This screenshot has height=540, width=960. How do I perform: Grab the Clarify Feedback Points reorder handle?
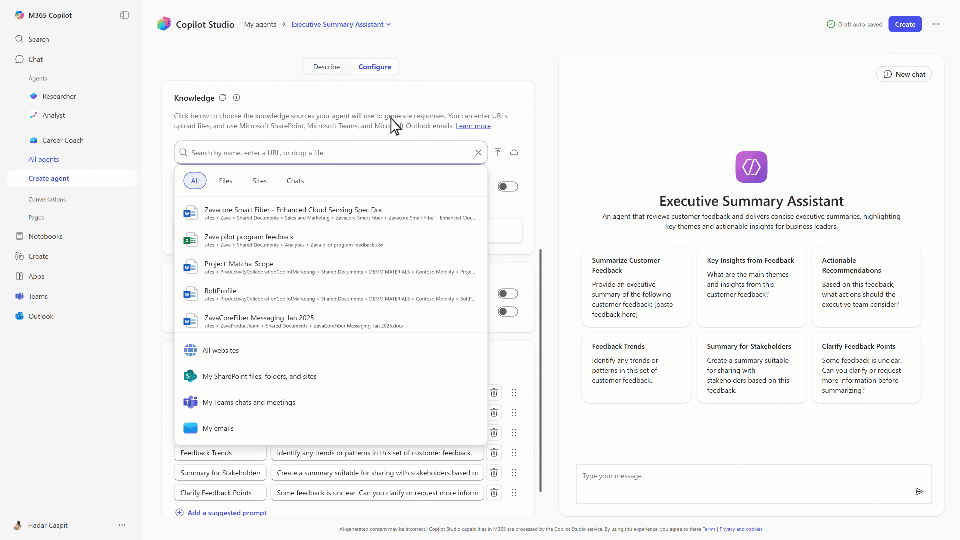514,492
